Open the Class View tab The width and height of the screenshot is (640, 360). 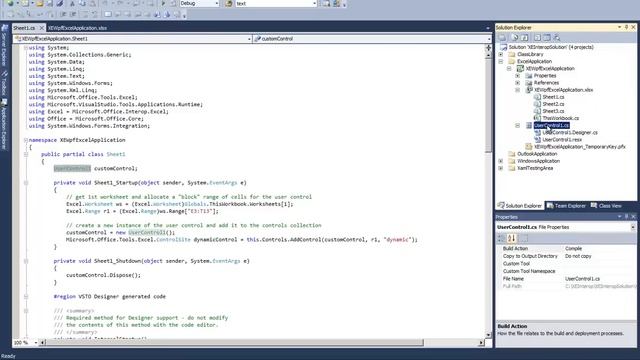(606, 206)
